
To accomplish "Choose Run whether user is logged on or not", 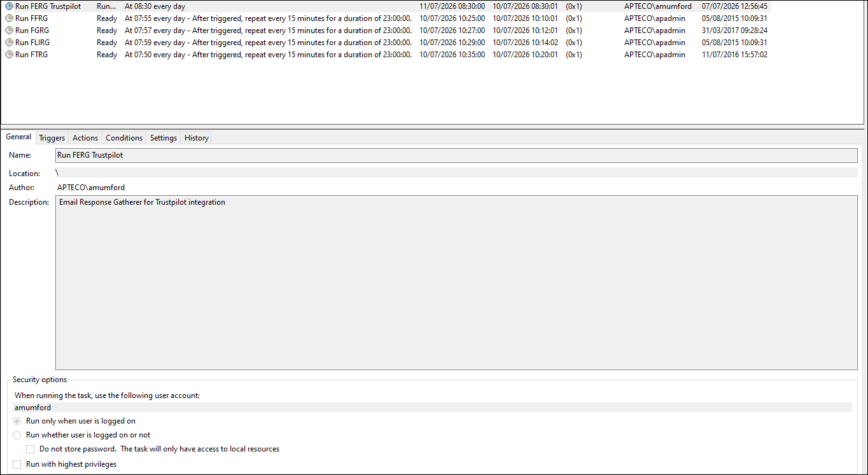I will pos(17,435).
